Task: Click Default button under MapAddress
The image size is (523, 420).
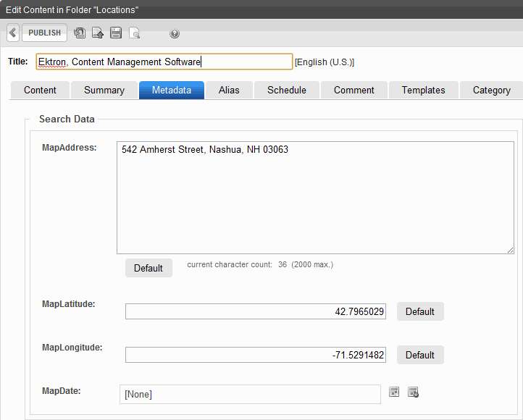Action: [148, 268]
